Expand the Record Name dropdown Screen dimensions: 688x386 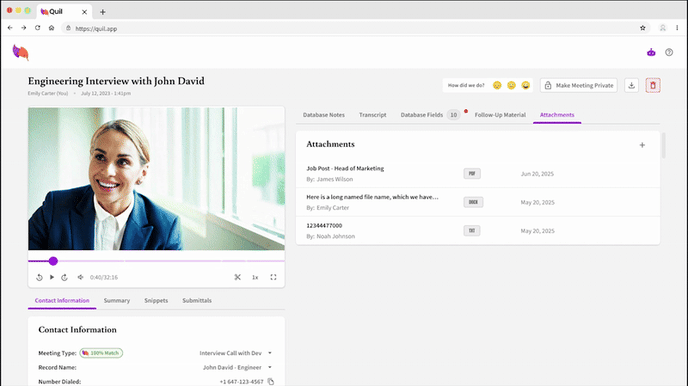pyautogui.click(x=270, y=368)
